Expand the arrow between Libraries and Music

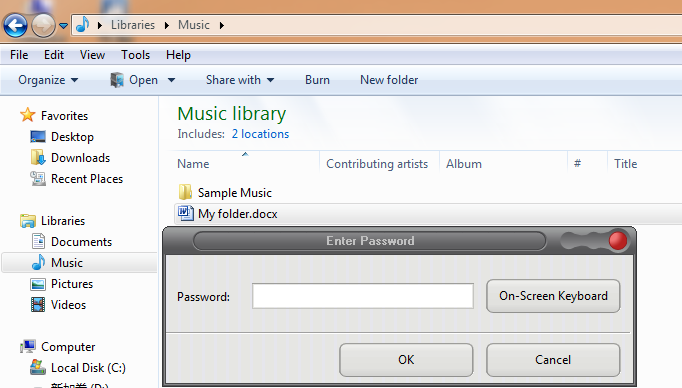tap(167, 25)
